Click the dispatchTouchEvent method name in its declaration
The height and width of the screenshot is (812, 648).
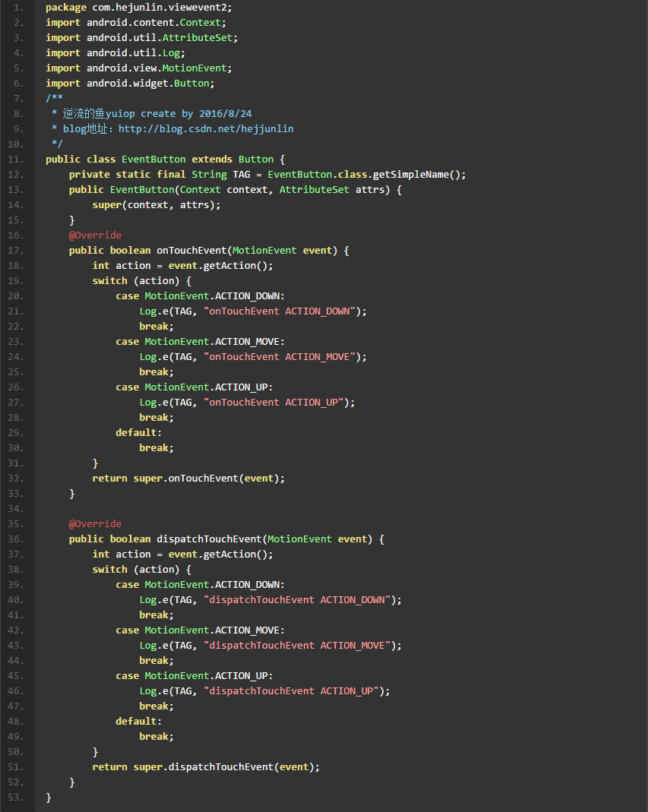[209, 539]
